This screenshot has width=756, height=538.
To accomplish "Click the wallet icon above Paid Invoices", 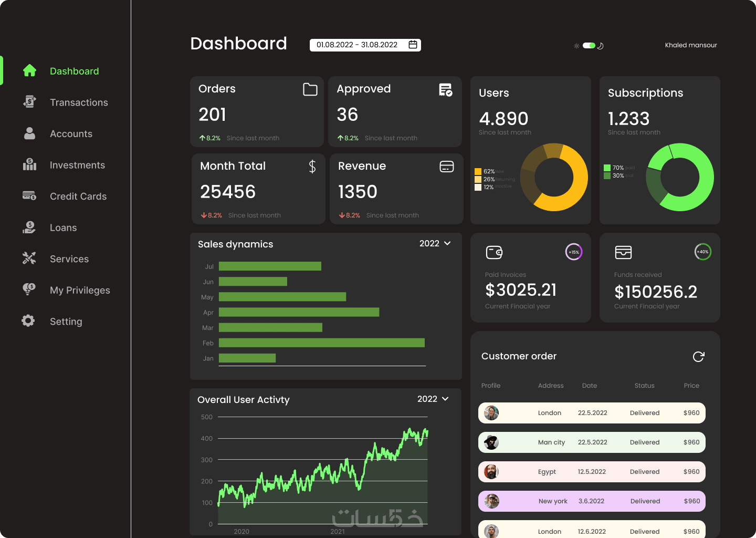I will (x=494, y=253).
